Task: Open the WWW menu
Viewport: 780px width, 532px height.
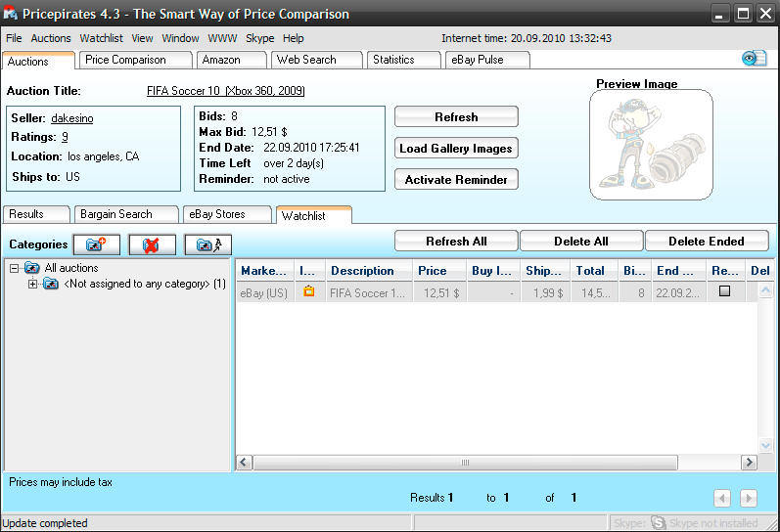Action: coord(222,38)
